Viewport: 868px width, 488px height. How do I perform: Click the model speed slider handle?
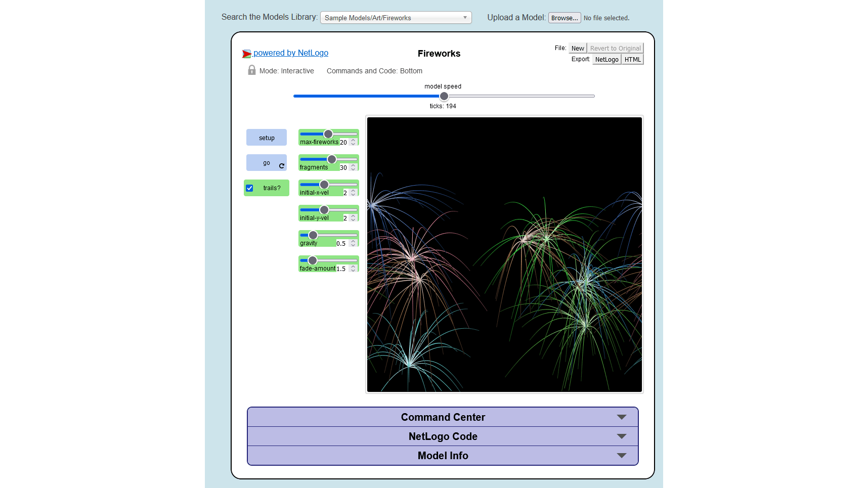[x=444, y=96]
